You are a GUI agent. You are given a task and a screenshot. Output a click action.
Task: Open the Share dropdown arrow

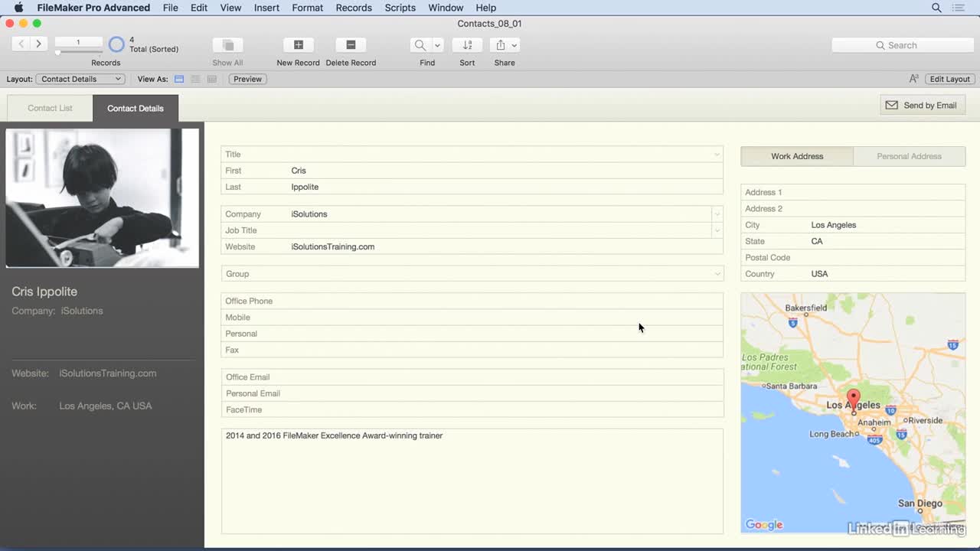click(x=514, y=45)
